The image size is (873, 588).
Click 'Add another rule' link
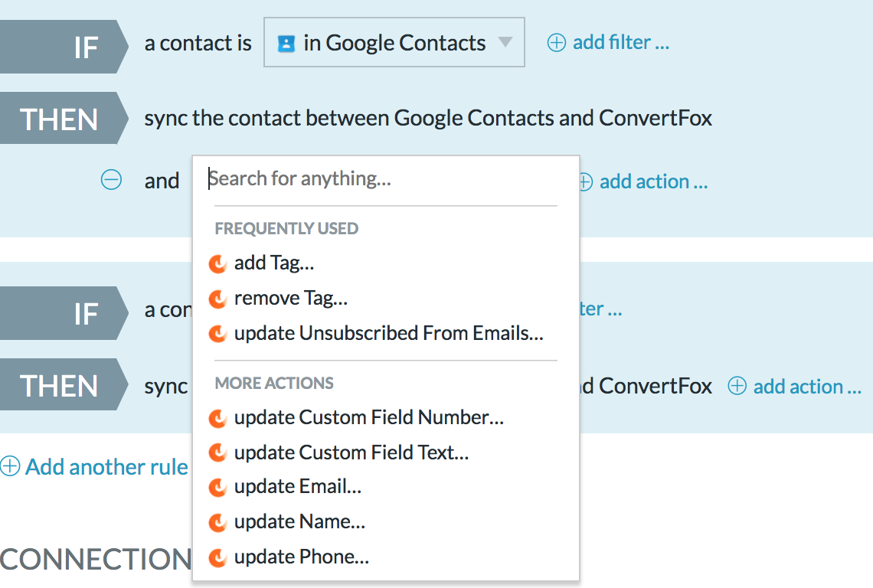106,466
